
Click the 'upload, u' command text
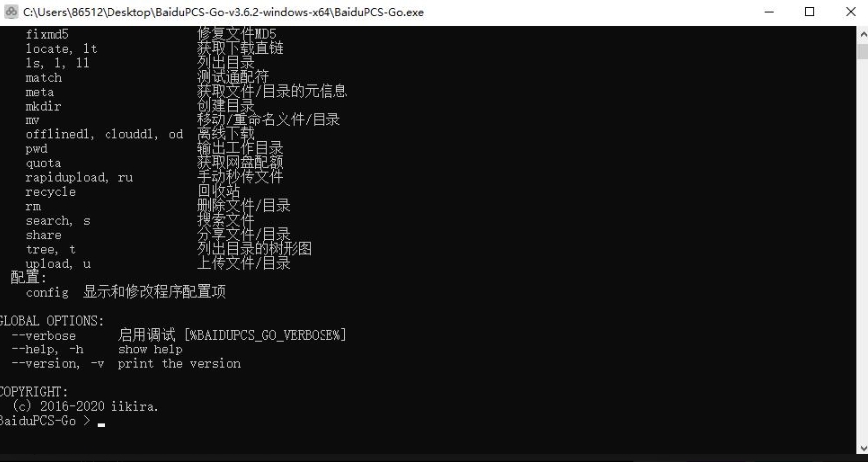[x=58, y=264]
